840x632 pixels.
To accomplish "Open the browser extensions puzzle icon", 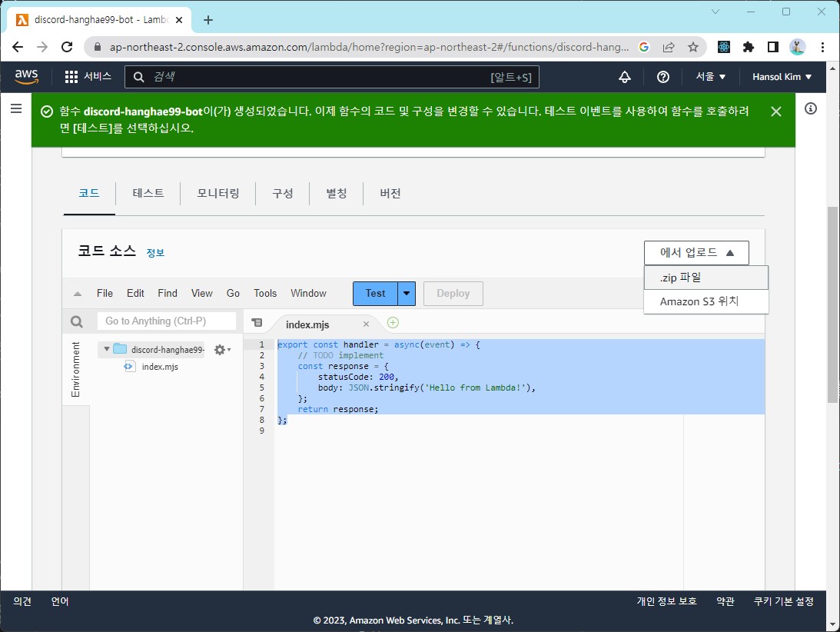I will pyautogui.click(x=749, y=47).
